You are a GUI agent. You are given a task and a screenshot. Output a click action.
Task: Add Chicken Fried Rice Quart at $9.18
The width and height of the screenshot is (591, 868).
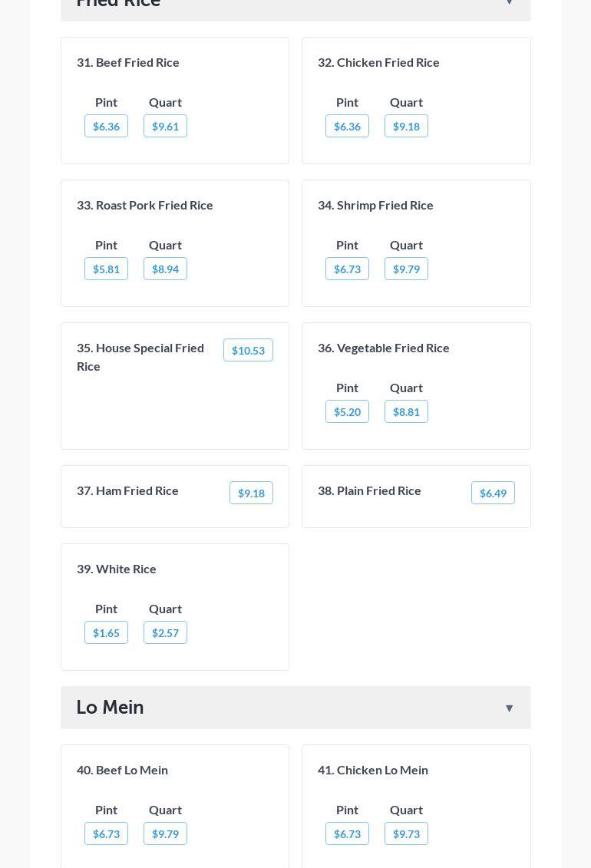click(406, 127)
